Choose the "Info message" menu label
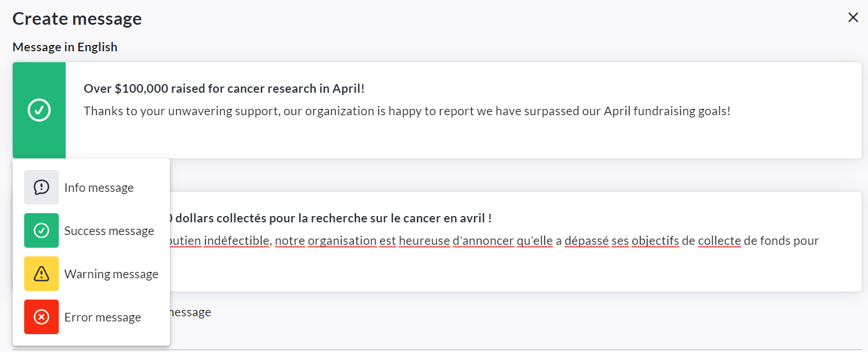This screenshot has height=352, width=868. pos(99,188)
